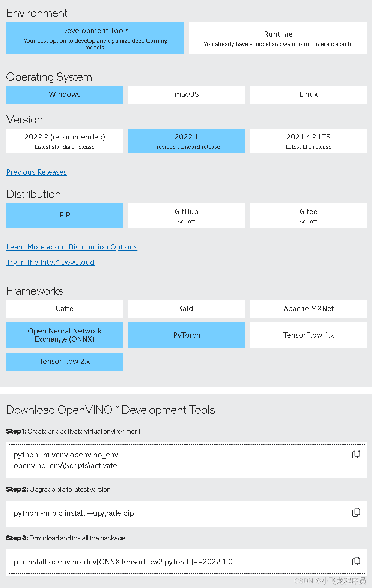The height and width of the screenshot is (588, 372).
Task: Click the Environment section heading
Action: coord(37,13)
